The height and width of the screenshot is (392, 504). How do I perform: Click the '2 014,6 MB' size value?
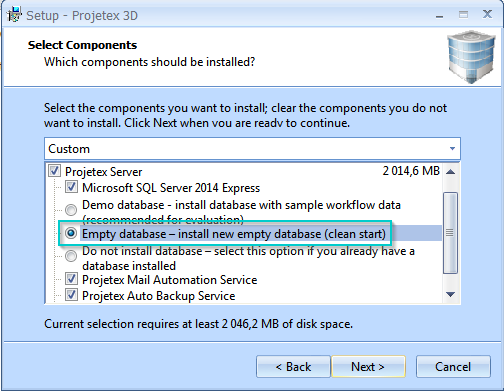point(411,171)
